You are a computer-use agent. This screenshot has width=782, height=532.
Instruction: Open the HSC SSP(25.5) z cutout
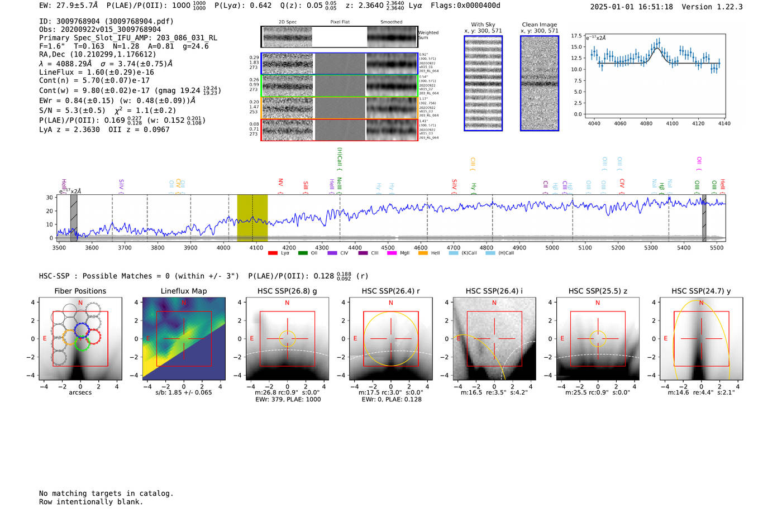[598, 339]
